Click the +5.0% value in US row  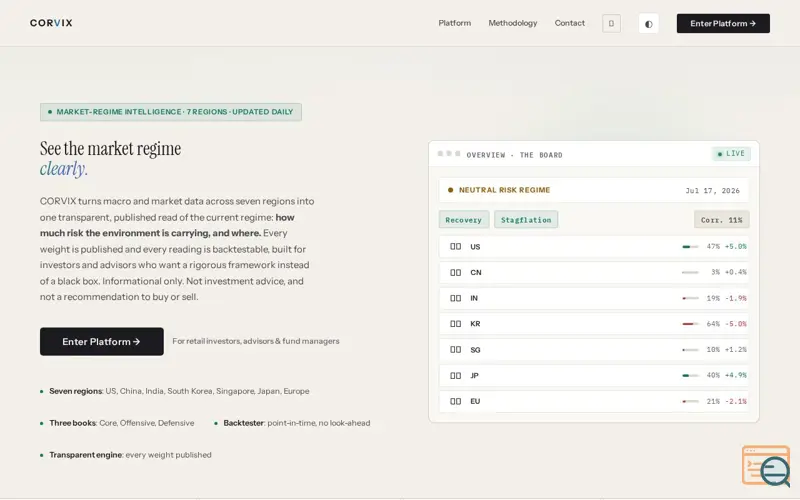coord(735,246)
